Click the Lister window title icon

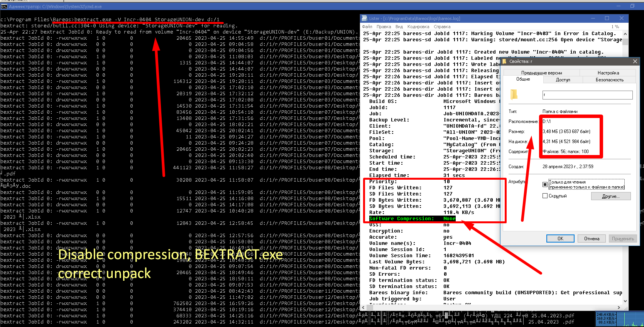click(x=364, y=18)
